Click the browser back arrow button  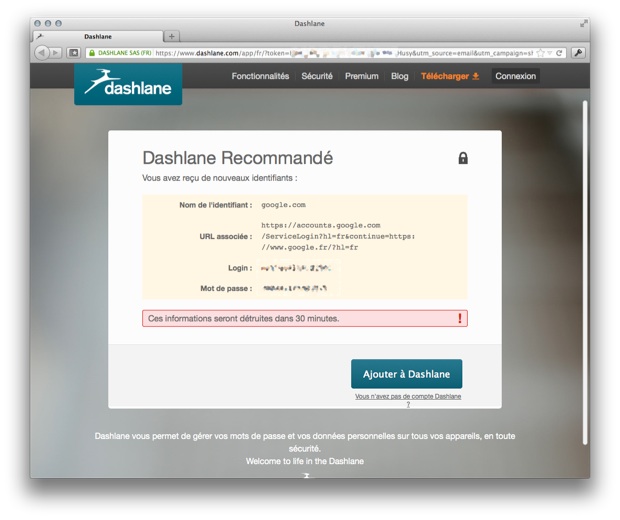point(42,53)
